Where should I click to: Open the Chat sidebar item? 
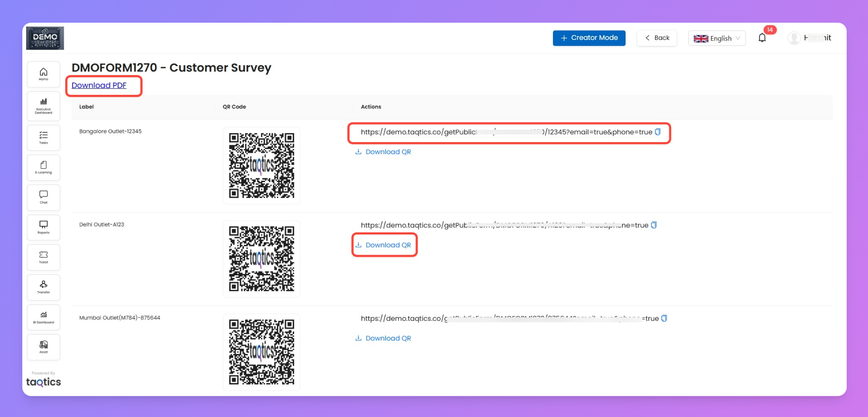point(43,197)
